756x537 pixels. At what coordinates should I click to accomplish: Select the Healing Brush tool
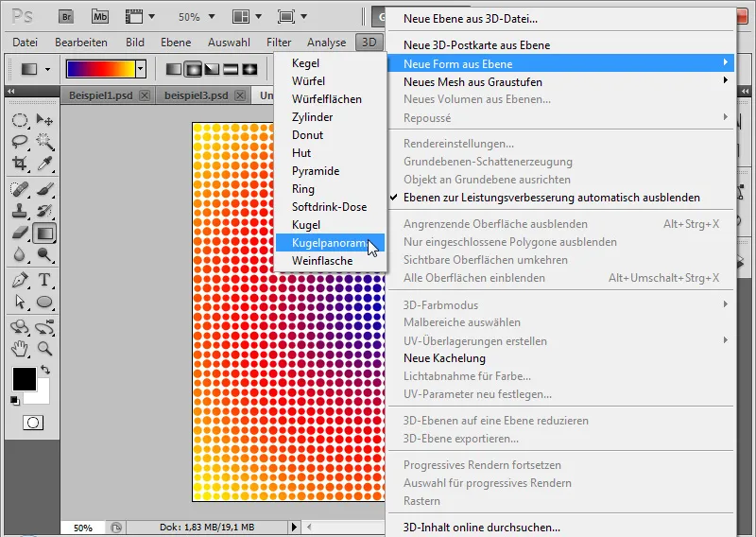point(20,189)
